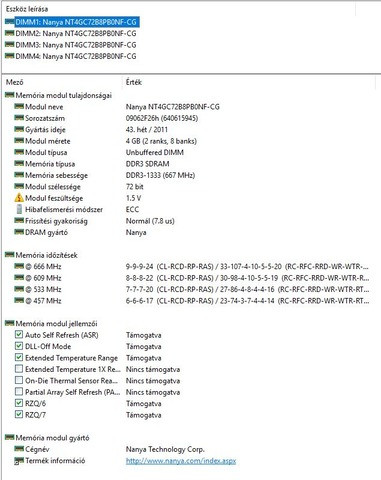Click the icon beside Cégnév
Viewport: 381px width, 480px height.
point(19,449)
